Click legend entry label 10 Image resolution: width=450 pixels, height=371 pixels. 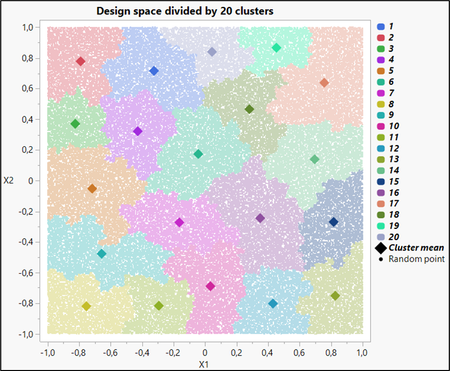pos(394,126)
